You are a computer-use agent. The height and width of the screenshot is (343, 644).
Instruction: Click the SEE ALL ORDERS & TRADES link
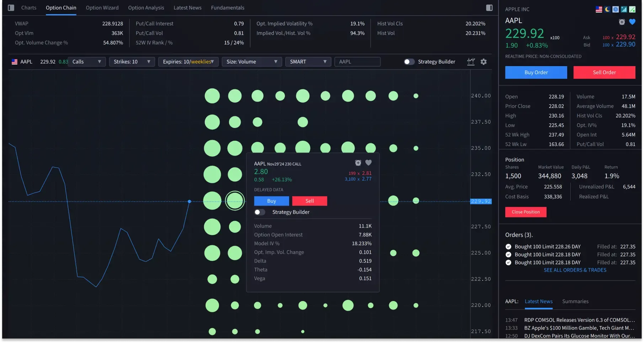(x=575, y=270)
